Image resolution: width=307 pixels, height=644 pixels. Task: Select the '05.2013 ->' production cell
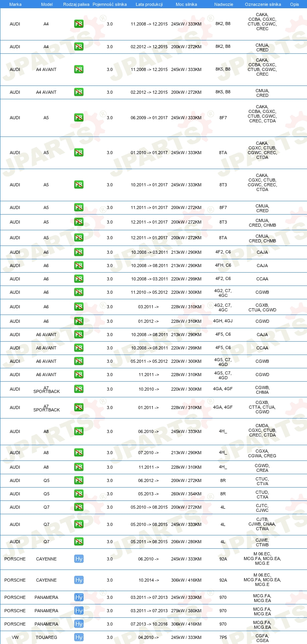tap(148, 494)
